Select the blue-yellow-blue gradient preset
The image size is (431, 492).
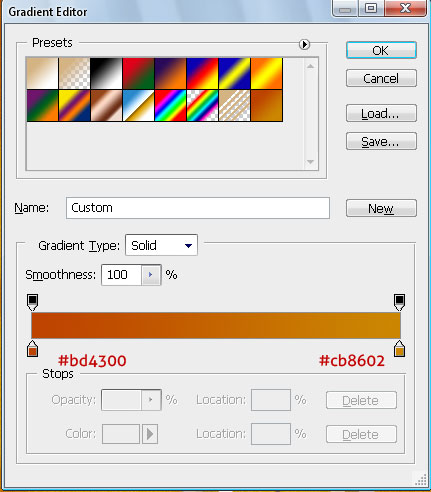pyautogui.click(x=234, y=73)
